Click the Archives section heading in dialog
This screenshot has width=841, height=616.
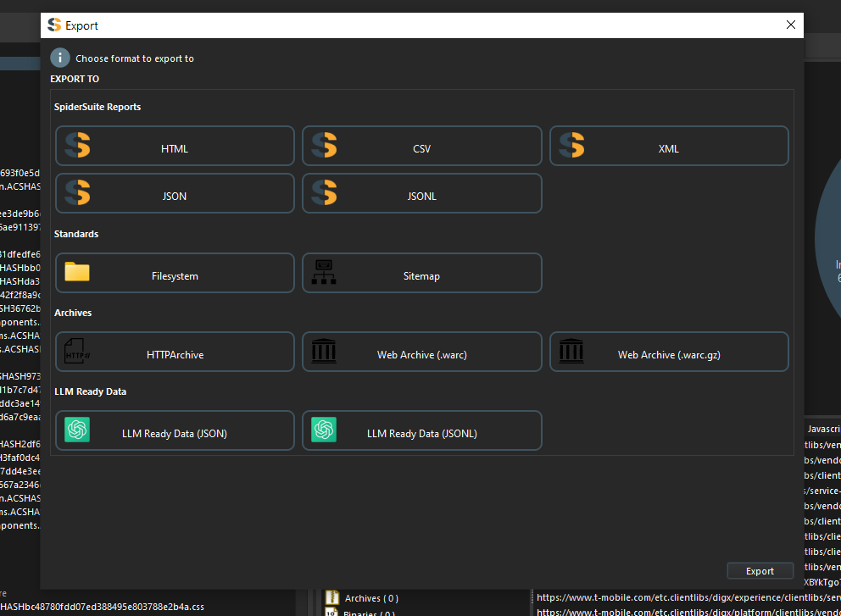(73, 313)
